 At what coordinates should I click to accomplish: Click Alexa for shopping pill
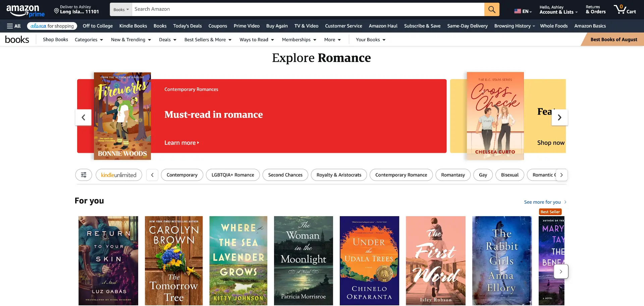click(x=52, y=26)
